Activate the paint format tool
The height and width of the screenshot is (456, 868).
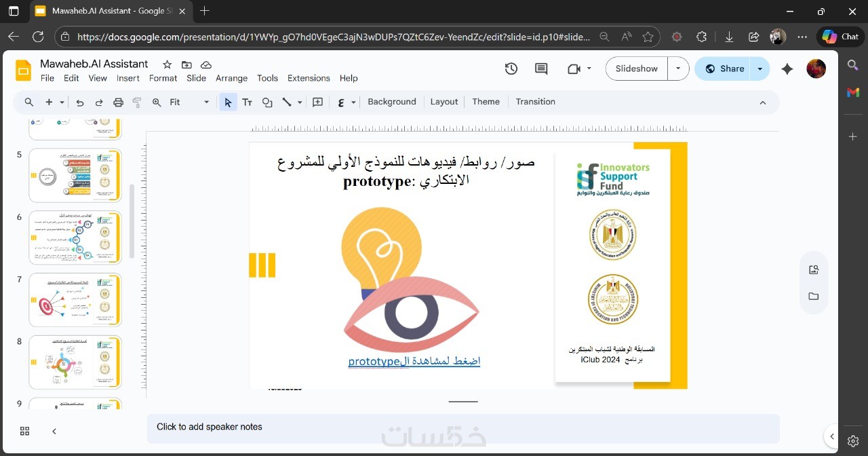click(x=137, y=102)
